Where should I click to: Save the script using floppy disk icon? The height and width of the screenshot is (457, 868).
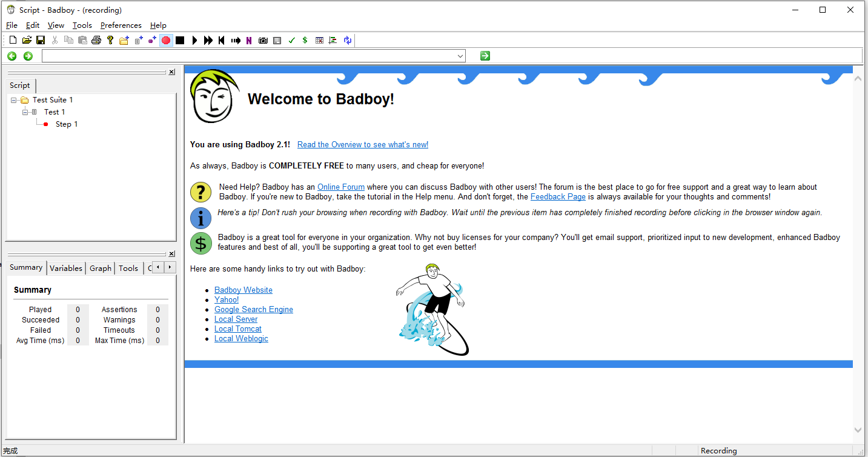41,41
